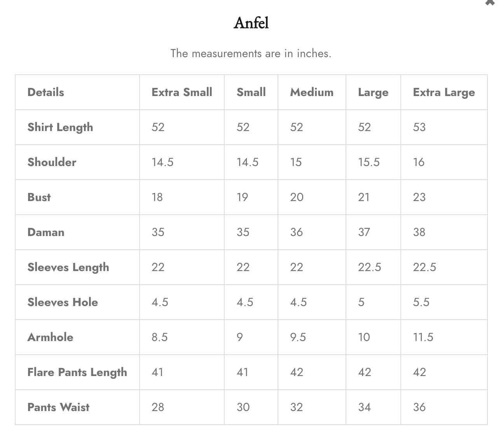Close the Anfel size chart popup

(490, 2)
